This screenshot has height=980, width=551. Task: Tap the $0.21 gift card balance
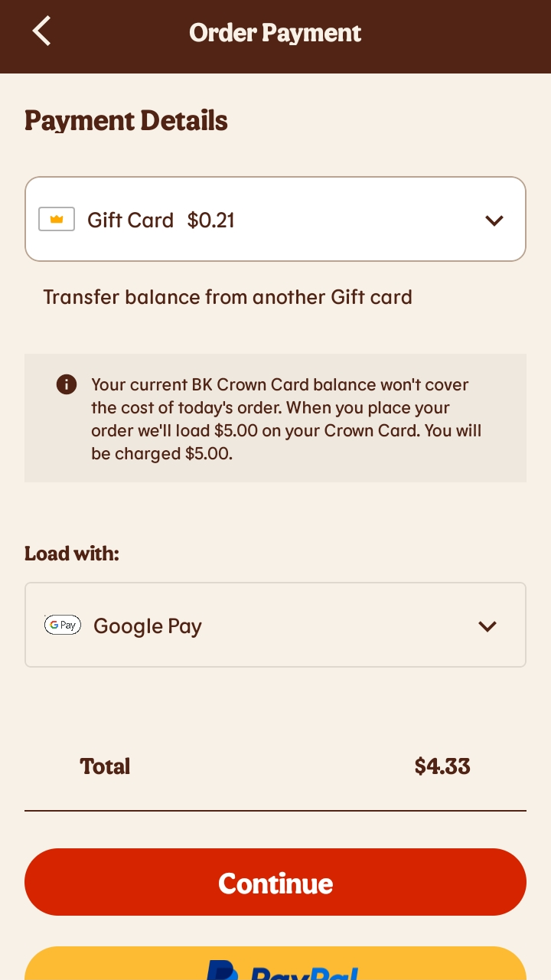click(x=211, y=220)
